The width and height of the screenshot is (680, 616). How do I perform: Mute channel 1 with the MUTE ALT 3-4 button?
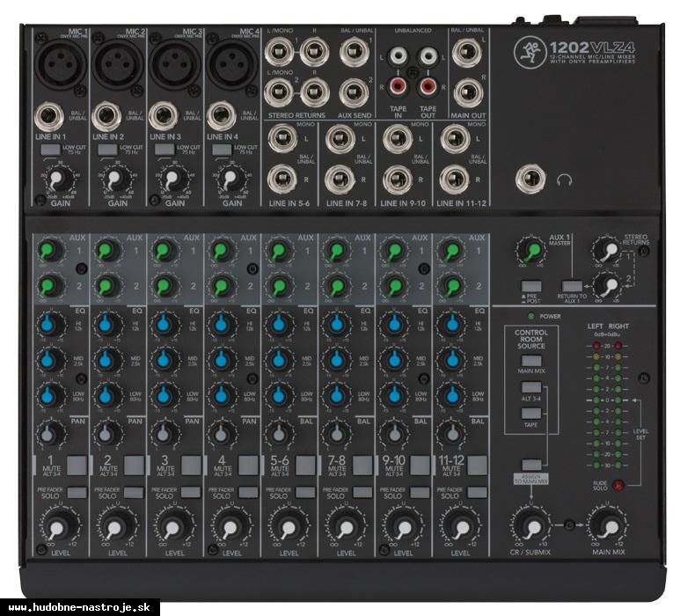(77, 466)
